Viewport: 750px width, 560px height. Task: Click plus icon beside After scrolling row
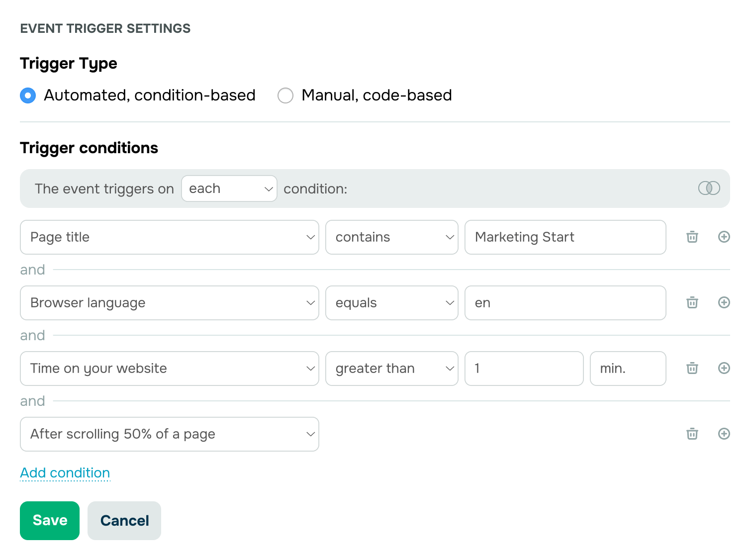point(724,434)
